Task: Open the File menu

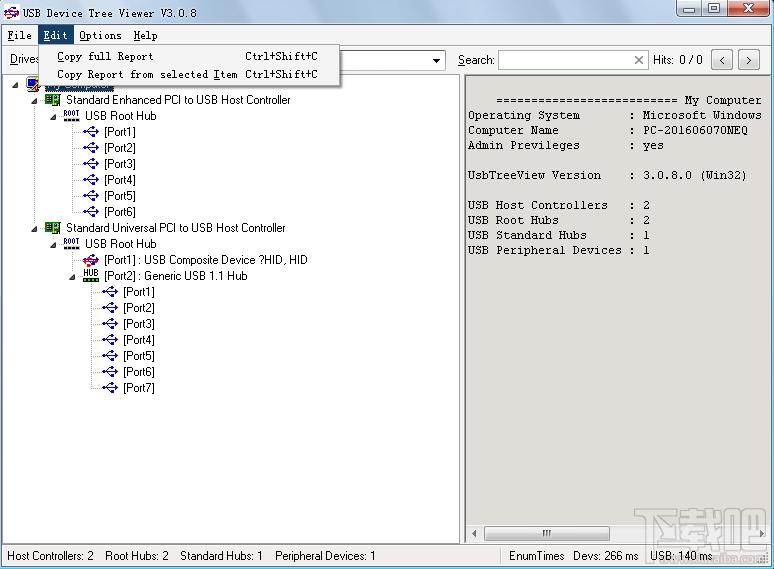Action: [19, 35]
